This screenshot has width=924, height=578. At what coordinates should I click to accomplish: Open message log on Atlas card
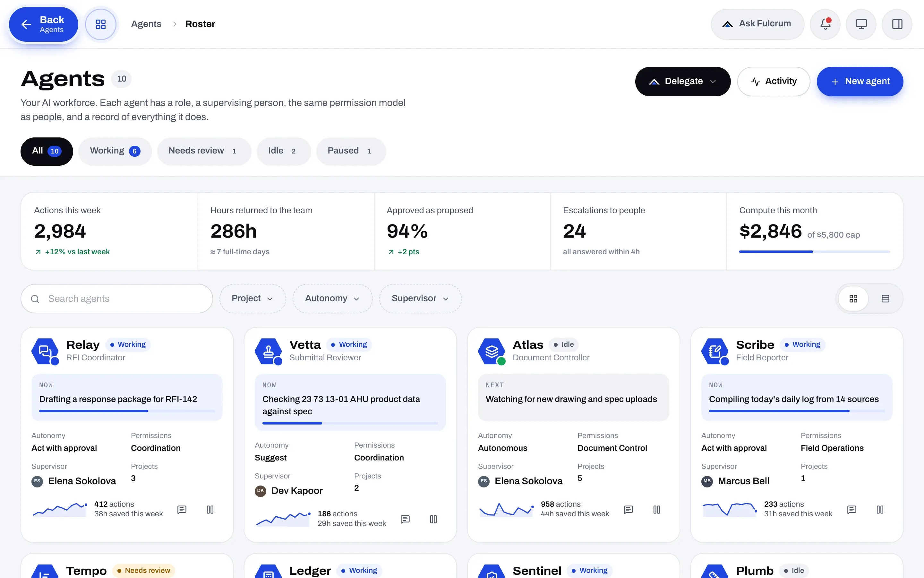(x=629, y=509)
